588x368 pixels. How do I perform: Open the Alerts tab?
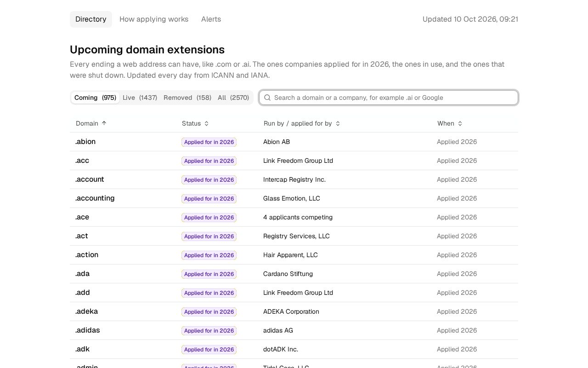click(211, 19)
